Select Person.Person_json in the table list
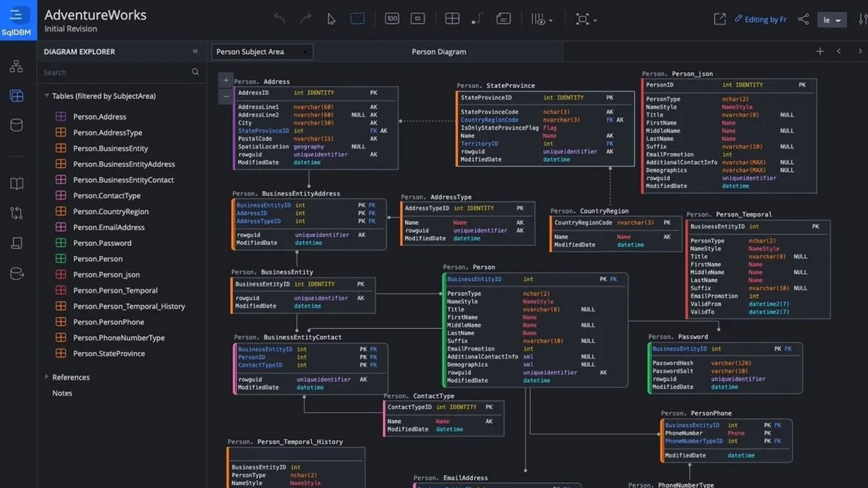 106,274
